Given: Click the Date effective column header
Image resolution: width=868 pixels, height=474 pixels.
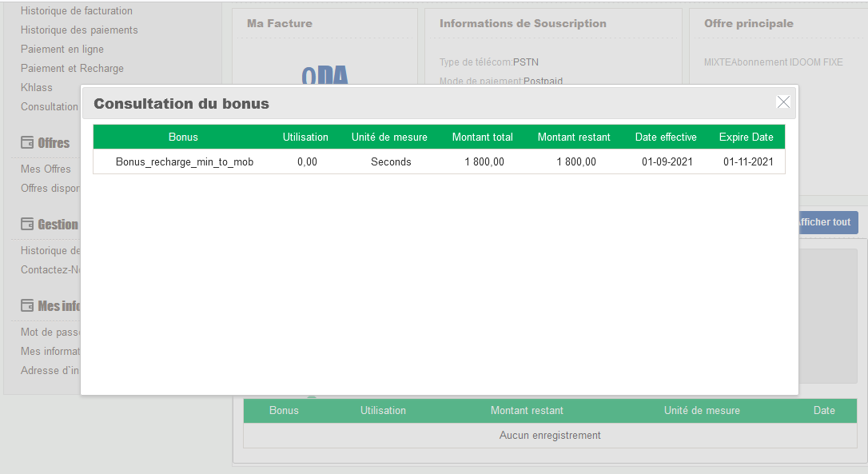Looking at the screenshot, I should [666, 137].
